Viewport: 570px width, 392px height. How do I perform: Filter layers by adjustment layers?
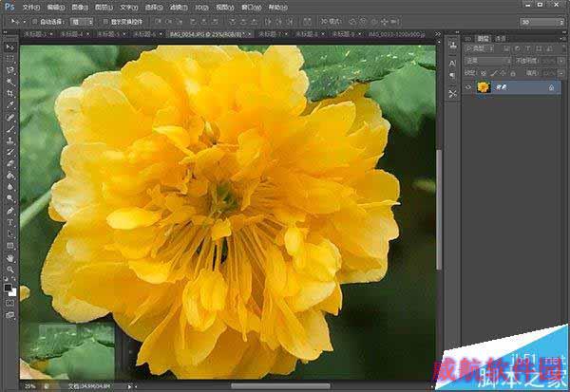click(518, 48)
